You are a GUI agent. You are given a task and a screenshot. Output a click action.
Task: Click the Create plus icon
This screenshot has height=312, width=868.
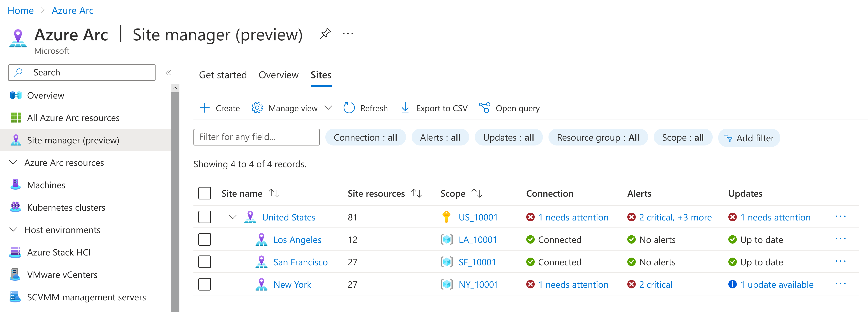204,108
